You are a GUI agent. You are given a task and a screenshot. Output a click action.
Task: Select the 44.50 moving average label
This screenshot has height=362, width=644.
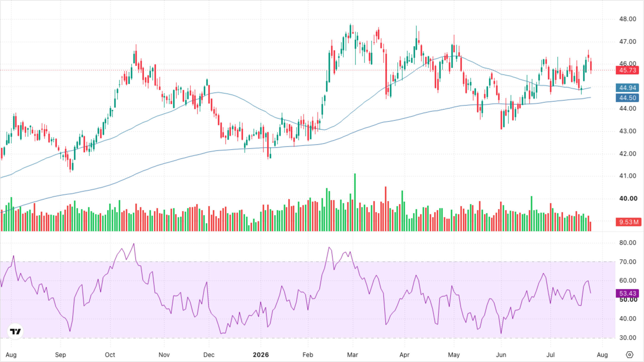point(627,98)
